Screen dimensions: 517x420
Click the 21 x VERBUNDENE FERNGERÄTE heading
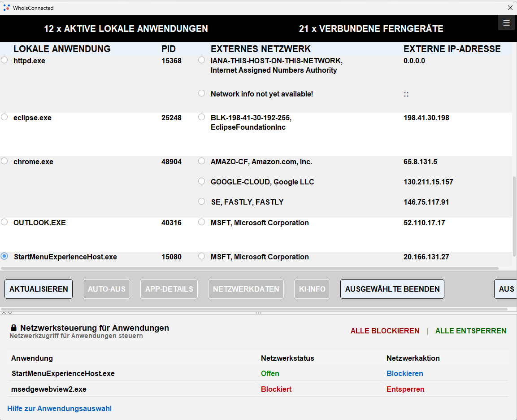click(x=371, y=29)
